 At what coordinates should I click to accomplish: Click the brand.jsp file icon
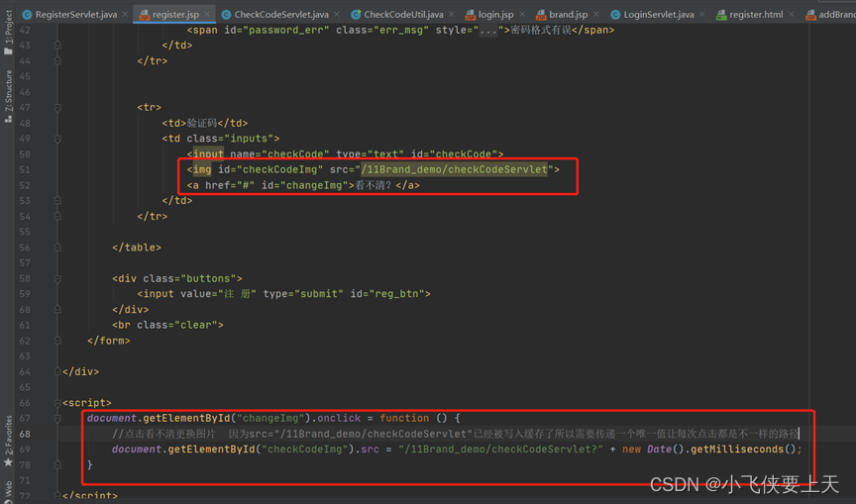tap(541, 15)
